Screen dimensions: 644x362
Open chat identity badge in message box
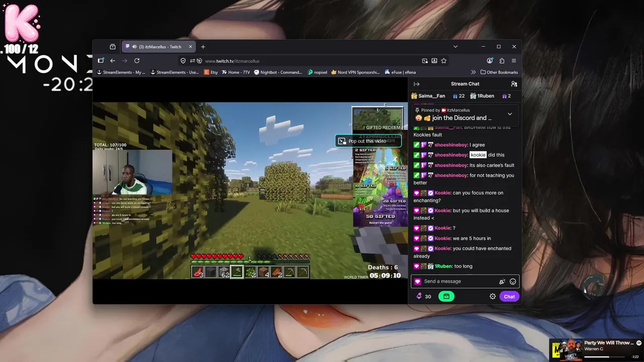click(418, 282)
